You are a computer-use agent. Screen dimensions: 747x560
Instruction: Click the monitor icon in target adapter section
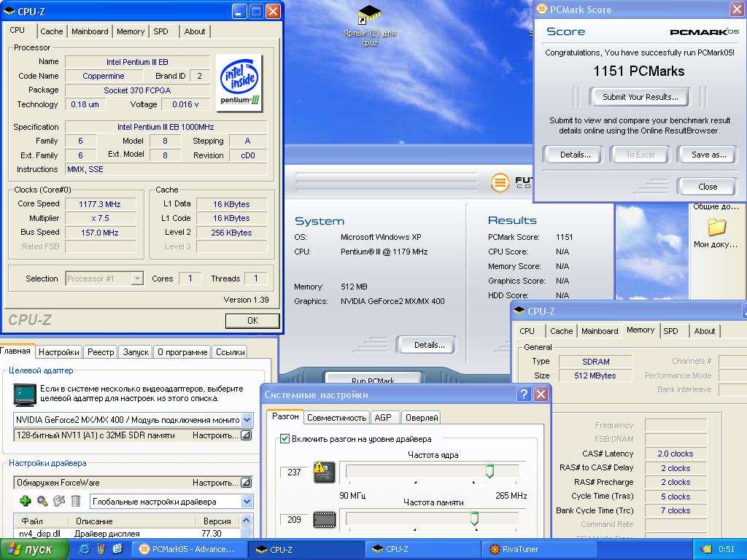(25, 394)
